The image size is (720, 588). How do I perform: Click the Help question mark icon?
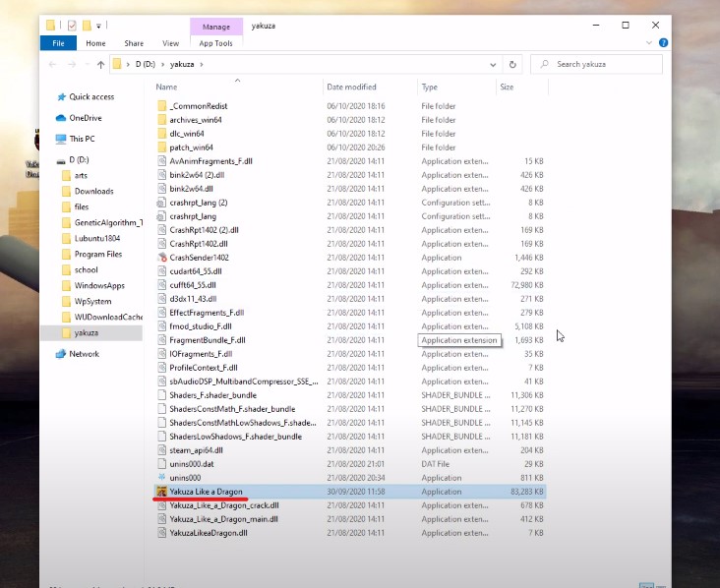tap(664, 42)
